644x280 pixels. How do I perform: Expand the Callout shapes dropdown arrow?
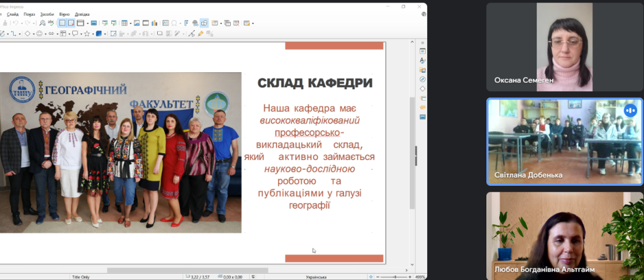(x=81, y=34)
